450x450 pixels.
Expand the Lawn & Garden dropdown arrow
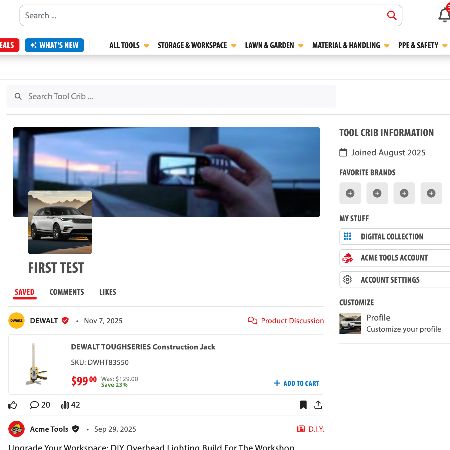pos(301,46)
